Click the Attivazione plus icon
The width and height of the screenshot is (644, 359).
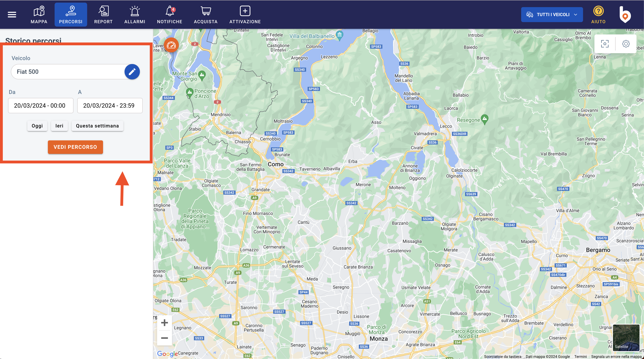coord(245,15)
